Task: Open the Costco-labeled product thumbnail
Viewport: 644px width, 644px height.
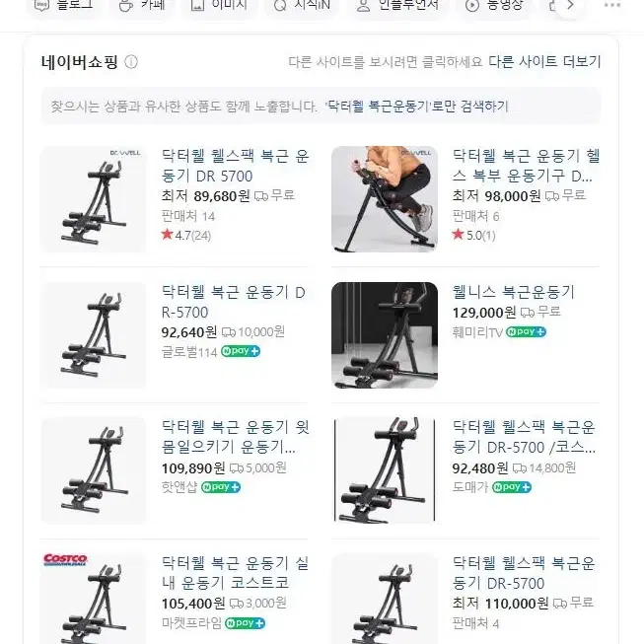Action: pyautogui.click(x=94, y=599)
